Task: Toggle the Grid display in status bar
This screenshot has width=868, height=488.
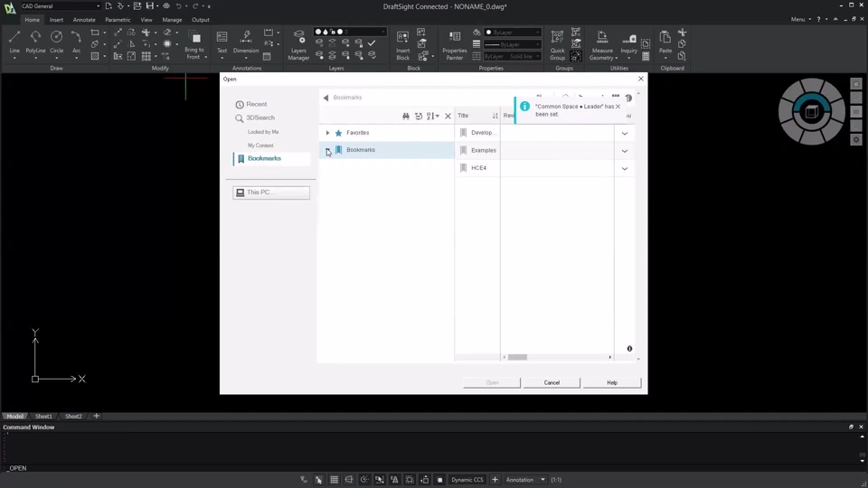Action: pyautogui.click(x=334, y=480)
